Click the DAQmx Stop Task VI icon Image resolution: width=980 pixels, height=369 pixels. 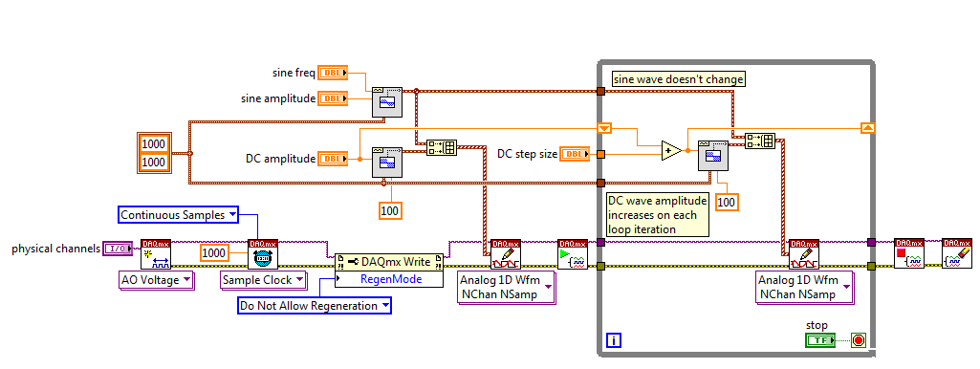point(909,253)
